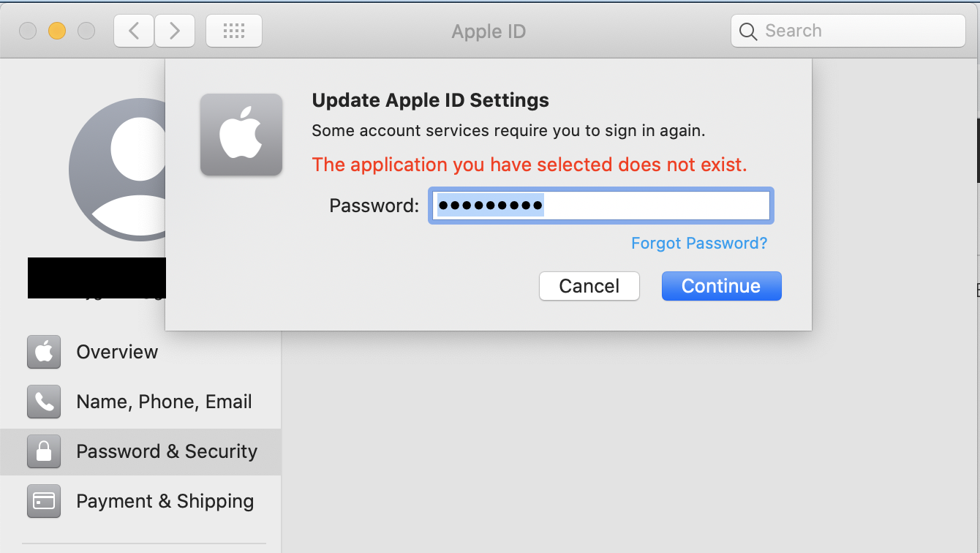Focus the Password input field
Image resolution: width=980 pixels, height=553 pixels.
coord(658,206)
